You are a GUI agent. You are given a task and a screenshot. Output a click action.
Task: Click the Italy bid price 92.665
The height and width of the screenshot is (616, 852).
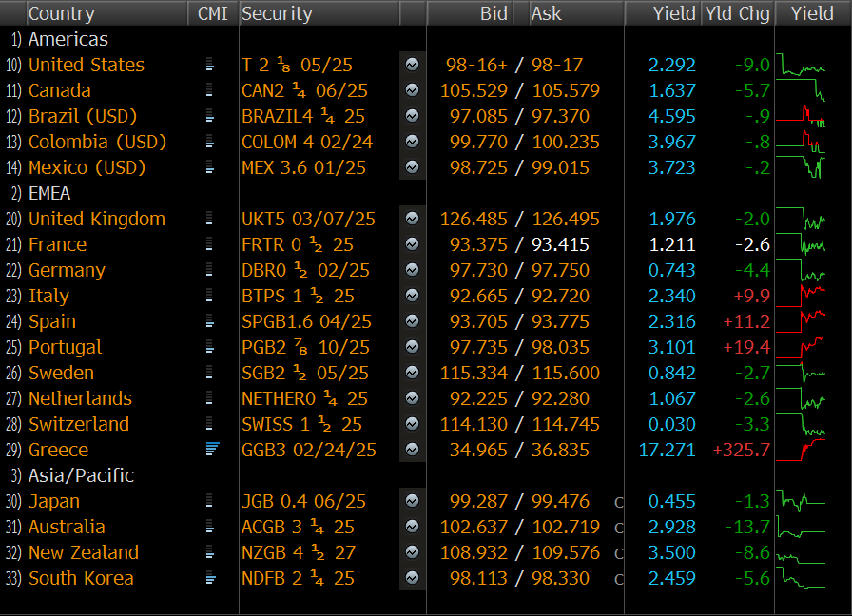478,296
